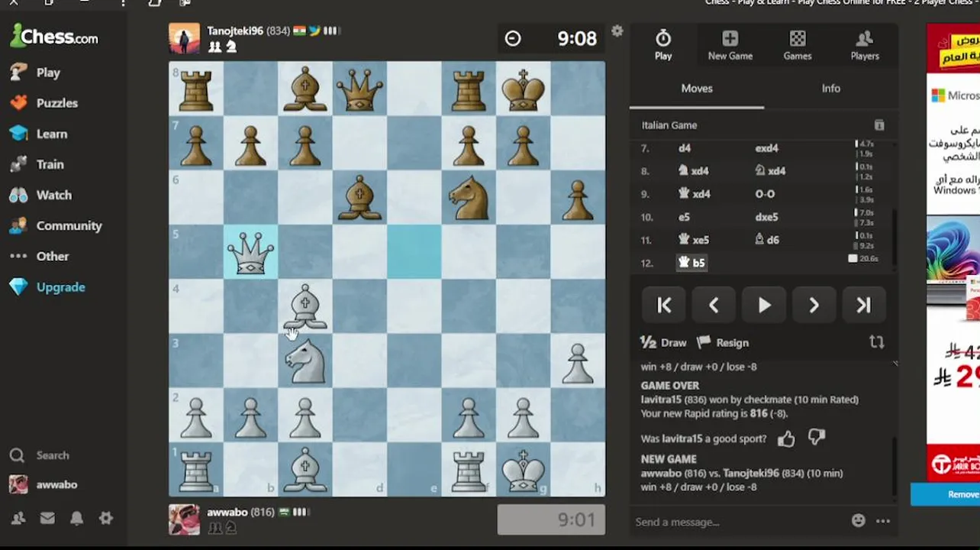The image size is (980, 550).
Task: Select the Info tab
Action: coord(830,89)
